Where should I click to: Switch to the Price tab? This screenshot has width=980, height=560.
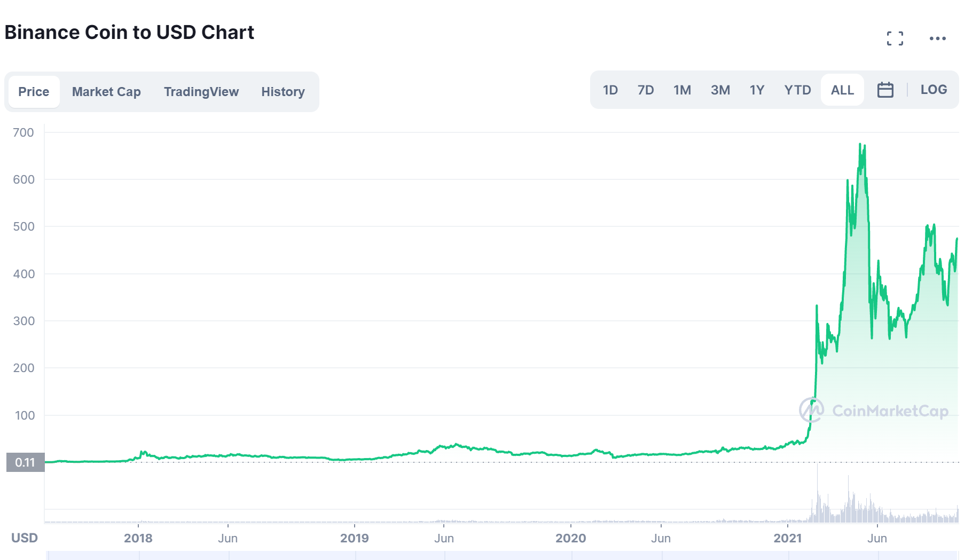tap(34, 92)
